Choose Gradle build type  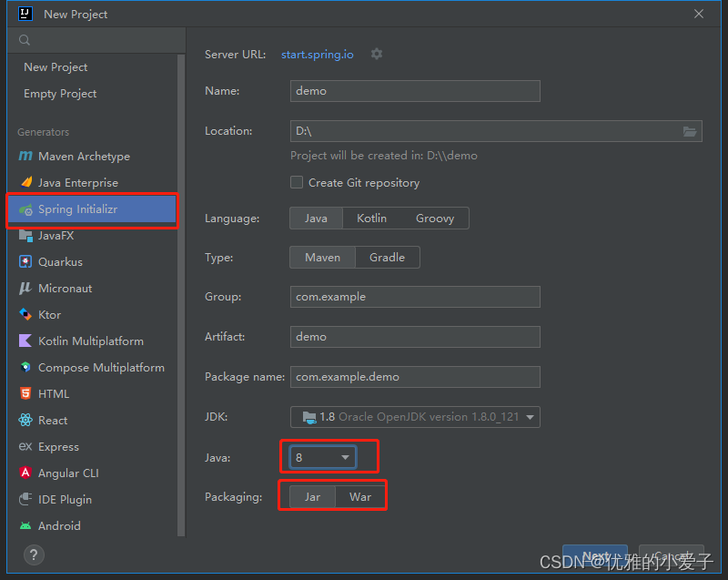click(388, 258)
